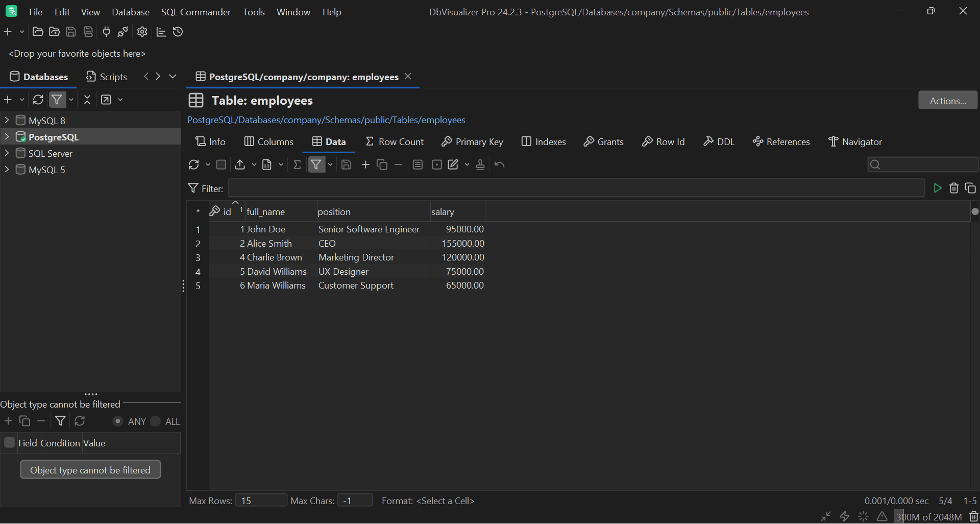
Task: Click the undo edit icon
Action: click(x=499, y=164)
